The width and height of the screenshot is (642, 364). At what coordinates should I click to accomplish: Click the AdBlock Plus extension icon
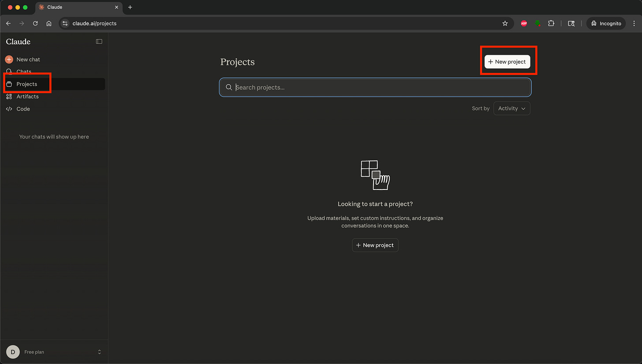pos(524,23)
